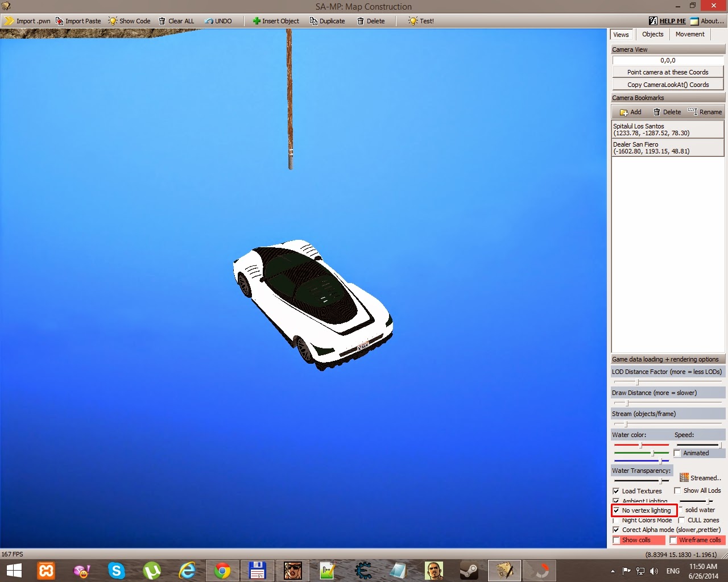Enable the Animated water checkbox
The height and width of the screenshot is (582, 728).
click(x=677, y=453)
